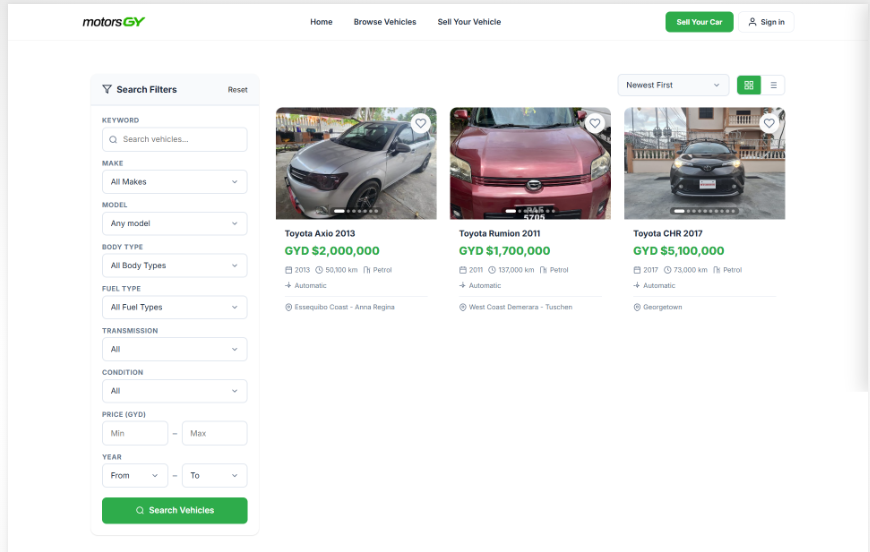Click the magnifier icon in the keyword field

(x=113, y=139)
